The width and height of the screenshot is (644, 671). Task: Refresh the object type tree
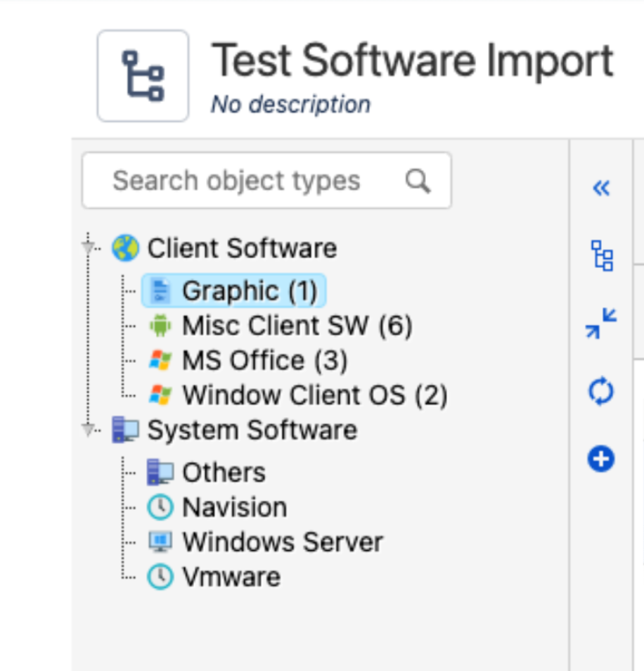coord(601,390)
